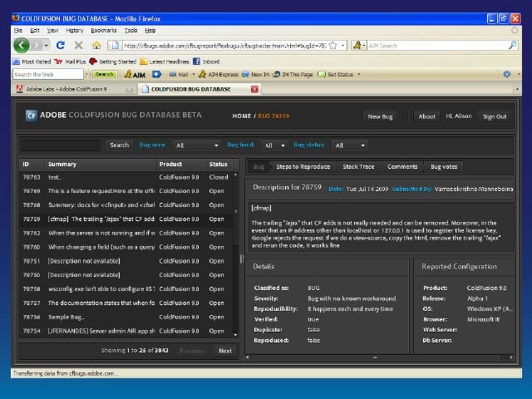Open the Getting Started bookmark
Viewport: 532px width, 399px height.
[113, 62]
